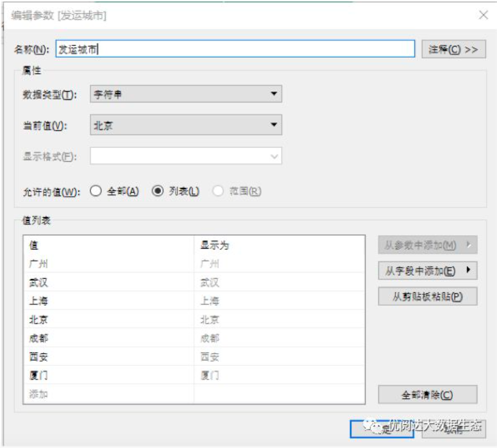Viewport: 497px width, 448px height.
Task: Expand the 从字段中添加 menu button
Action: coord(427,271)
